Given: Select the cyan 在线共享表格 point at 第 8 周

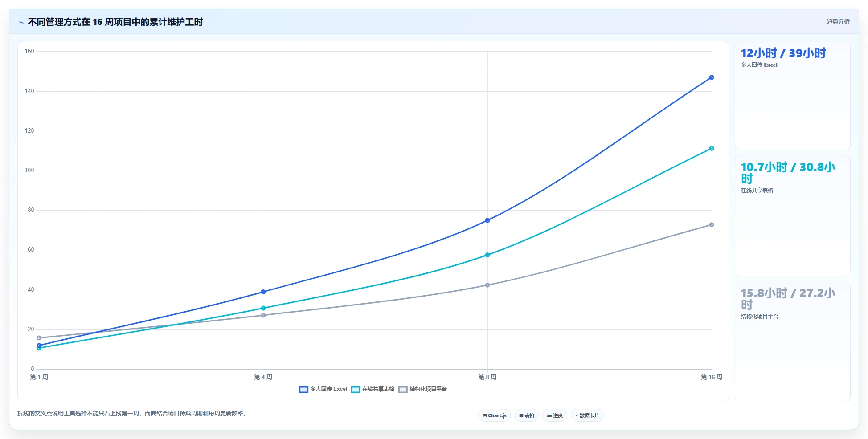Looking at the screenshot, I should 487,255.
